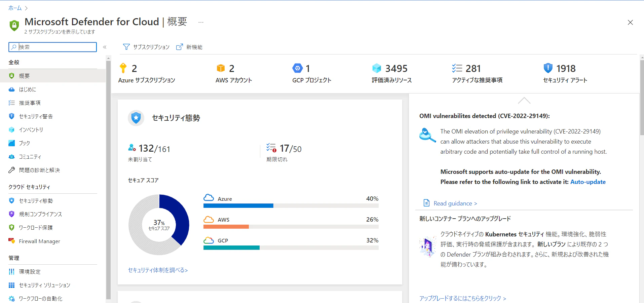Click the Azure cloud icon in secure score

click(x=209, y=198)
